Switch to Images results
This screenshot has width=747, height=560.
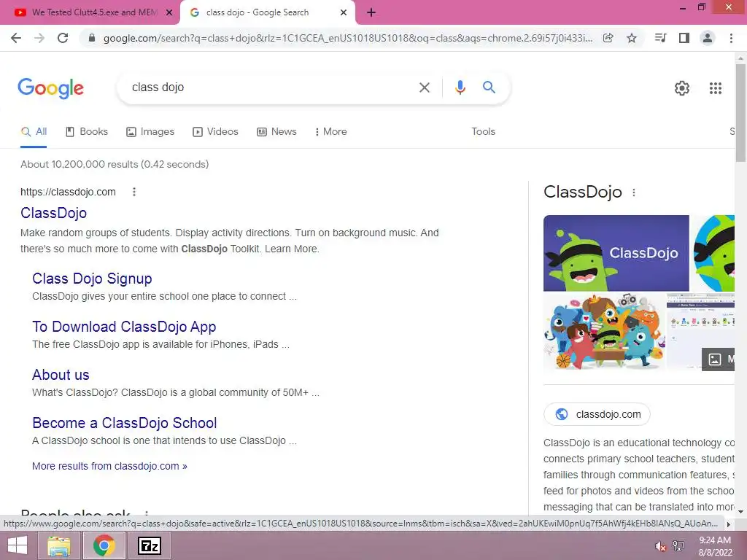click(x=150, y=132)
